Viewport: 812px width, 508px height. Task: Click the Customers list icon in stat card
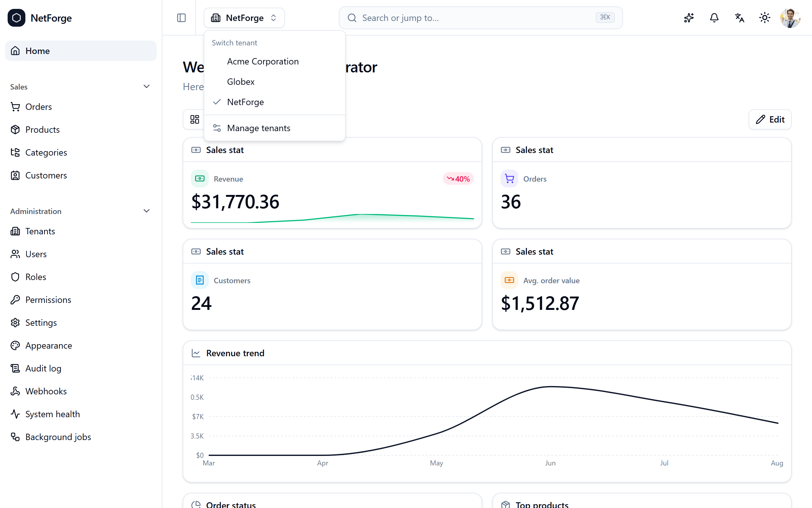[x=200, y=280]
